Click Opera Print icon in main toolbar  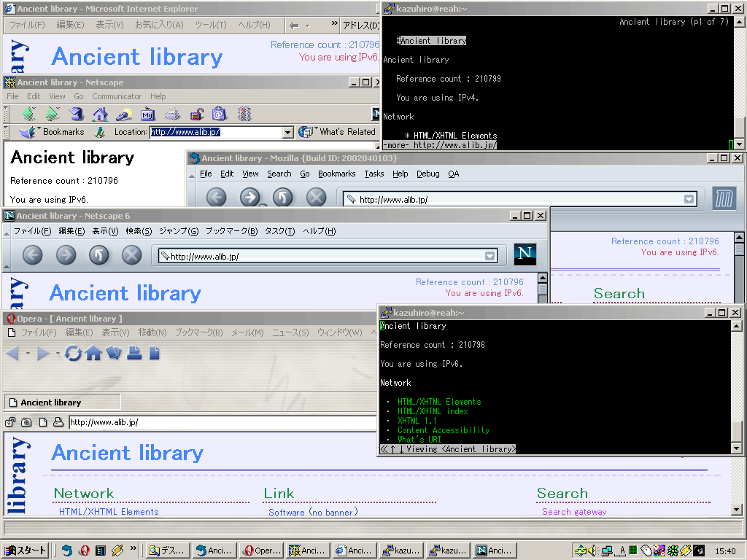(x=134, y=353)
